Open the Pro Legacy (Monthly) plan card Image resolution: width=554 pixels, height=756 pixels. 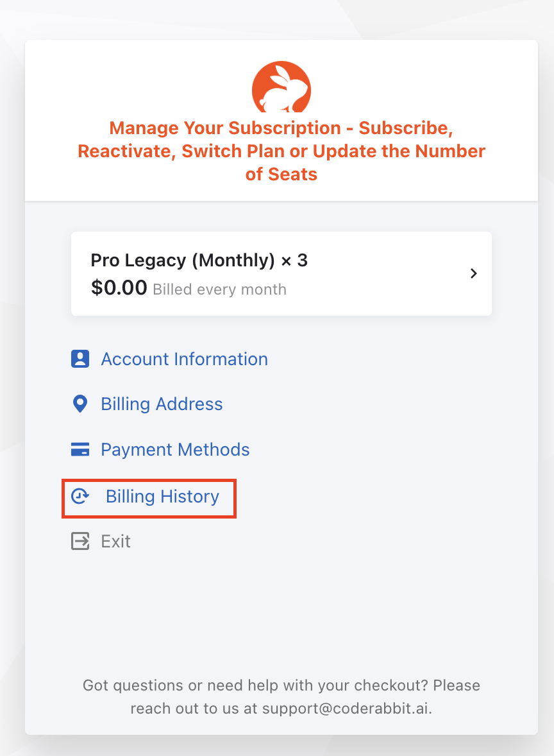[281, 273]
